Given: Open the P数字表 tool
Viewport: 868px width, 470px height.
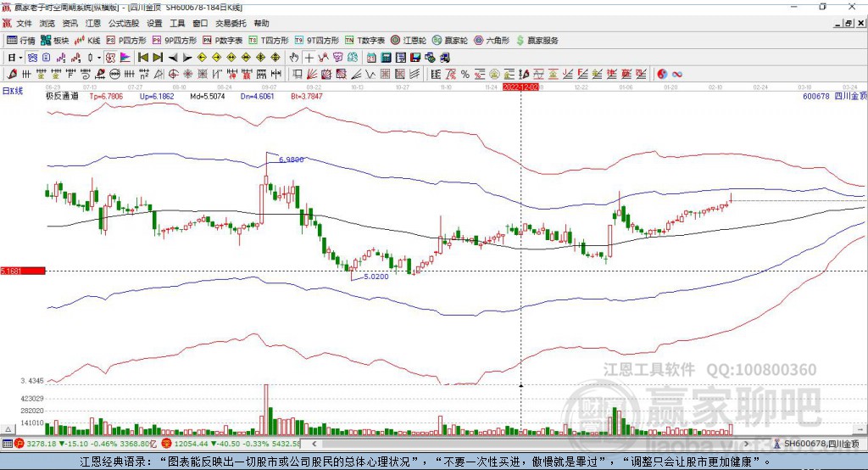Looking at the screenshot, I should point(223,41).
